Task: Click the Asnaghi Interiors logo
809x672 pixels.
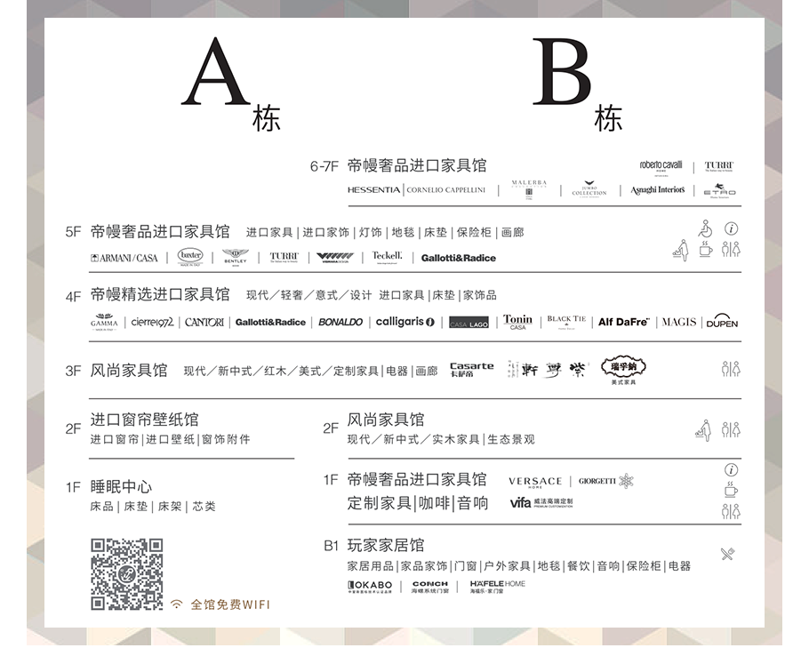Action: coord(657,190)
